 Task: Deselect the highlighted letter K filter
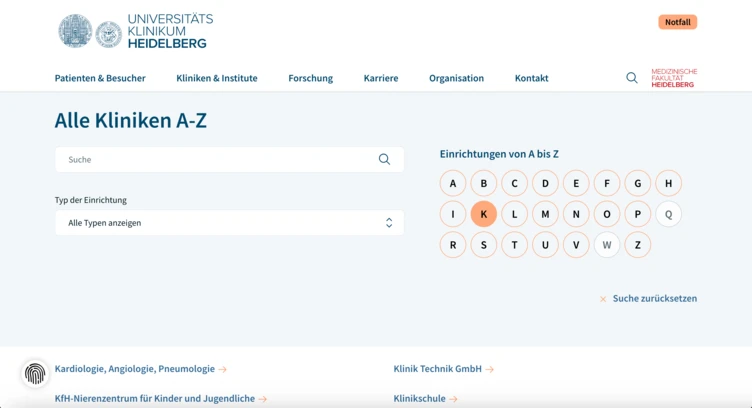483,214
